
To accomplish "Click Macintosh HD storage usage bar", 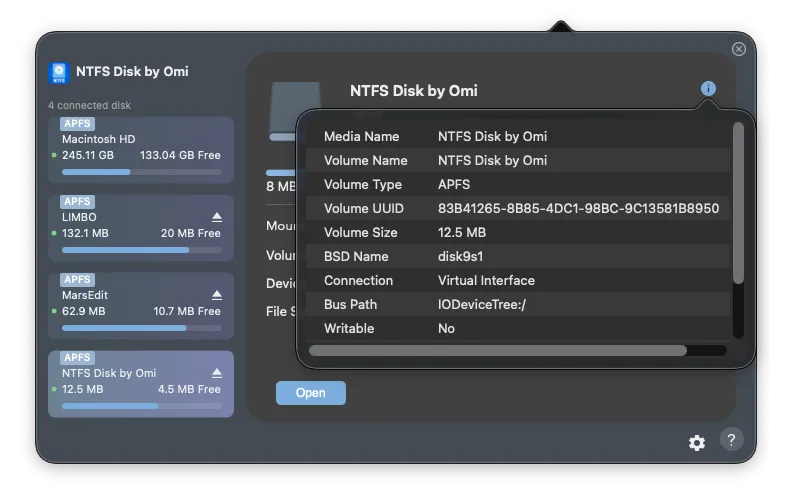I will click(x=141, y=172).
